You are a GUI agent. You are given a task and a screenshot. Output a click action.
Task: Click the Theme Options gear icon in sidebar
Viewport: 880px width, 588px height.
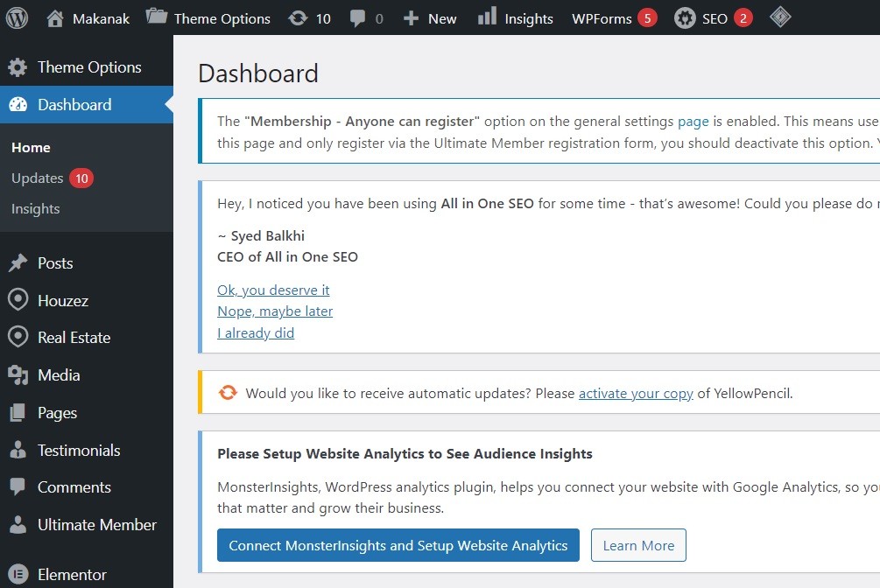18,67
